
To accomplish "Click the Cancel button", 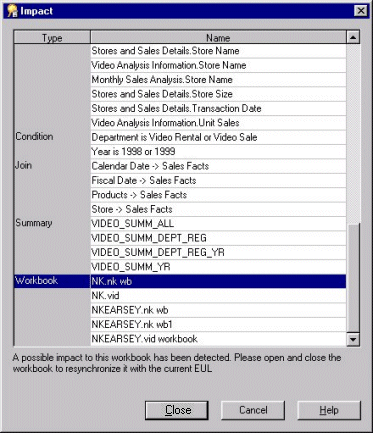I will 253,410.
